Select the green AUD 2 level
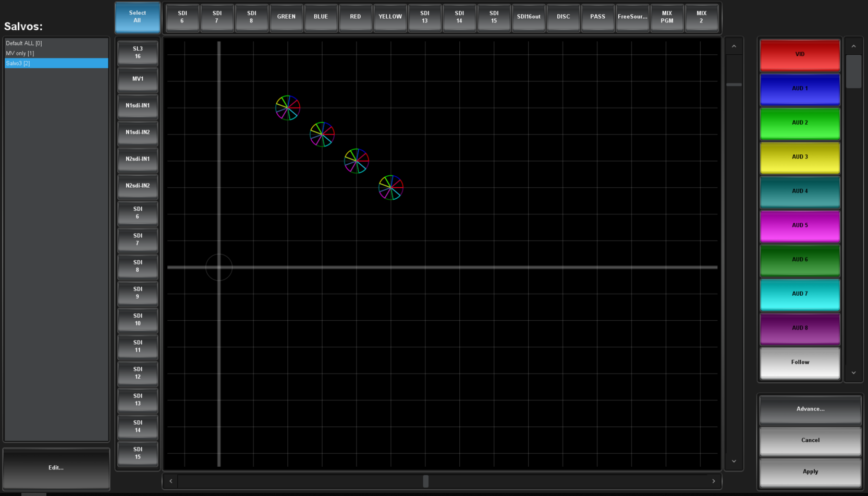This screenshot has height=496, width=868. click(x=800, y=123)
